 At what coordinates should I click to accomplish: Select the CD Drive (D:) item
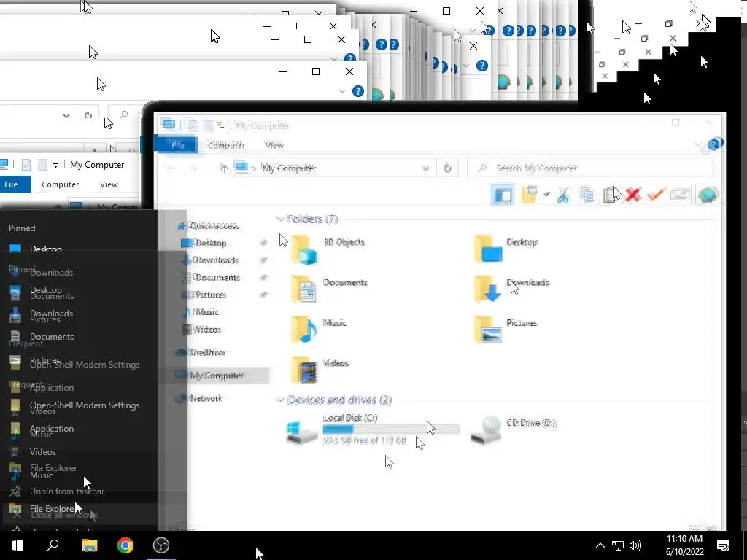pyautogui.click(x=514, y=429)
